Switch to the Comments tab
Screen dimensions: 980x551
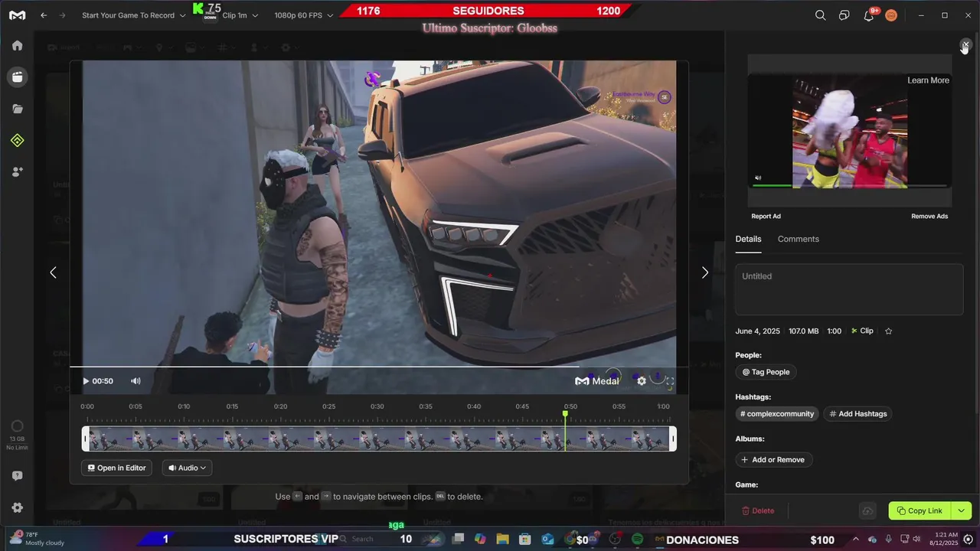click(798, 239)
